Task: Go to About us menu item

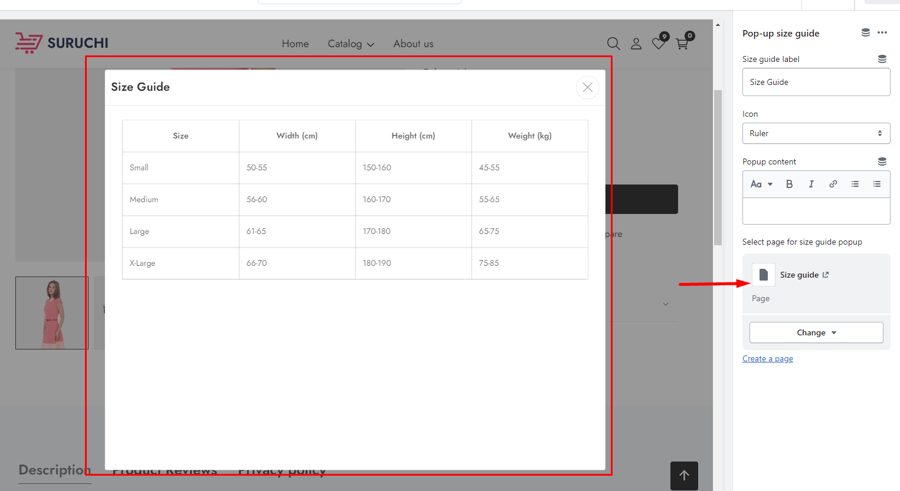Action: coord(413,44)
